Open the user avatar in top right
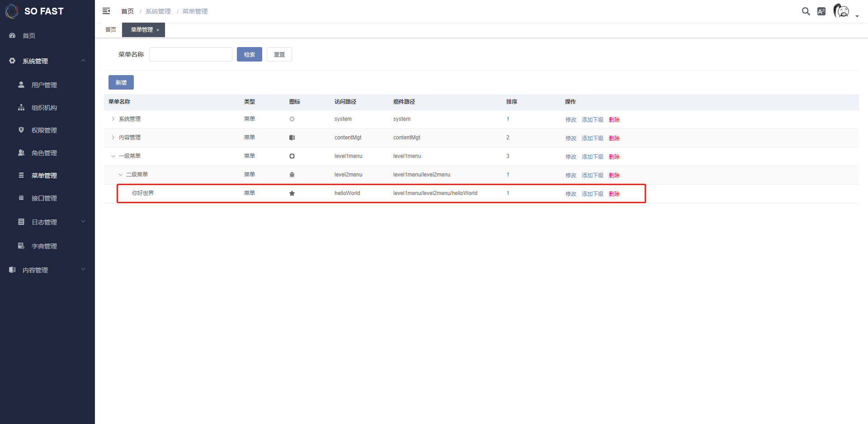The height and width of the screenshot is (424, 868). point(841,11)
